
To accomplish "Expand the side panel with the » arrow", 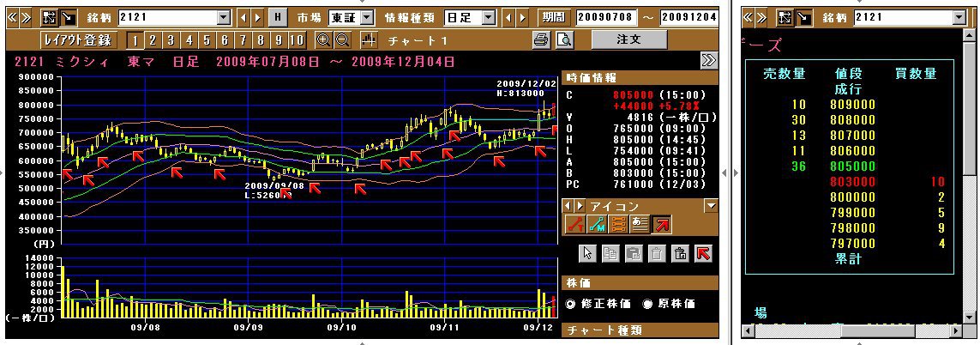I will (709, 60).
